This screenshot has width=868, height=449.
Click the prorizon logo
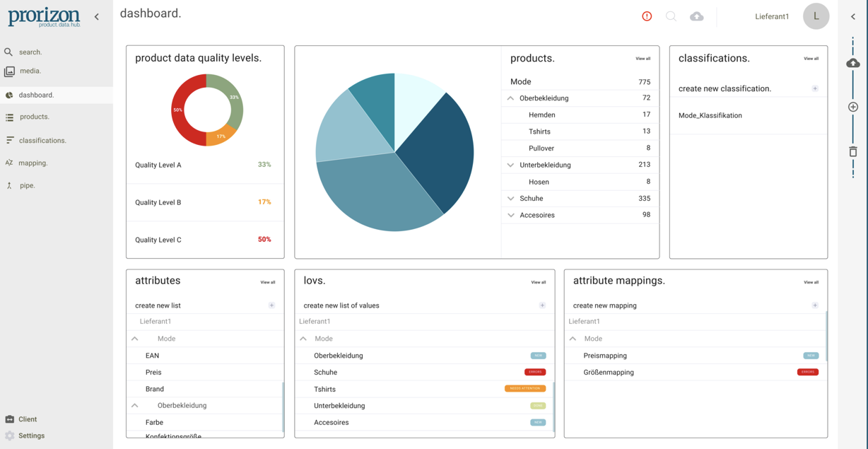click(x=44, y=16)
